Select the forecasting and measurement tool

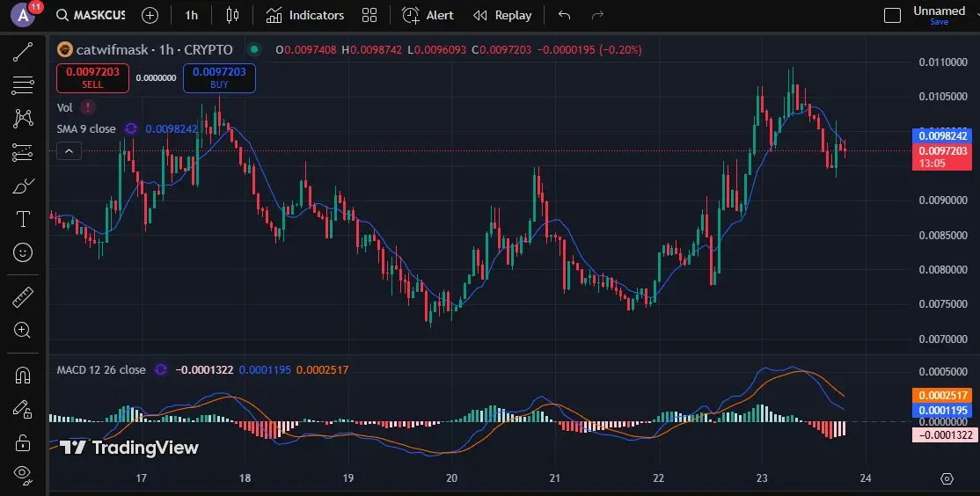pos(23,152)
